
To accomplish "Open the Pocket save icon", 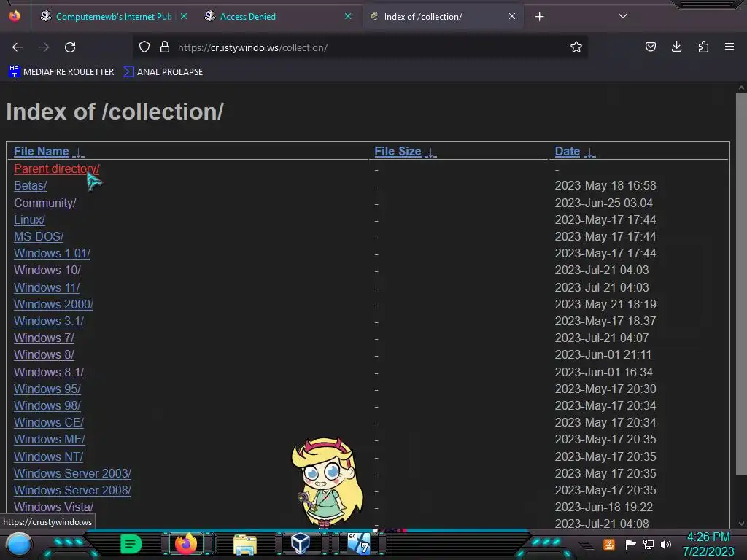I will pos(650,47).
